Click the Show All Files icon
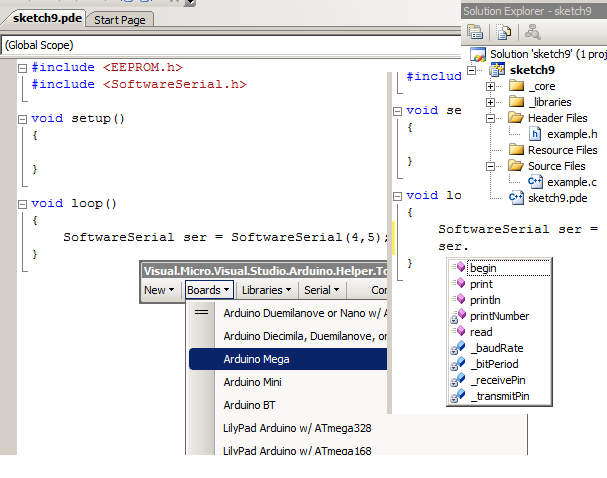607x478 pixels. pos(504,33)
